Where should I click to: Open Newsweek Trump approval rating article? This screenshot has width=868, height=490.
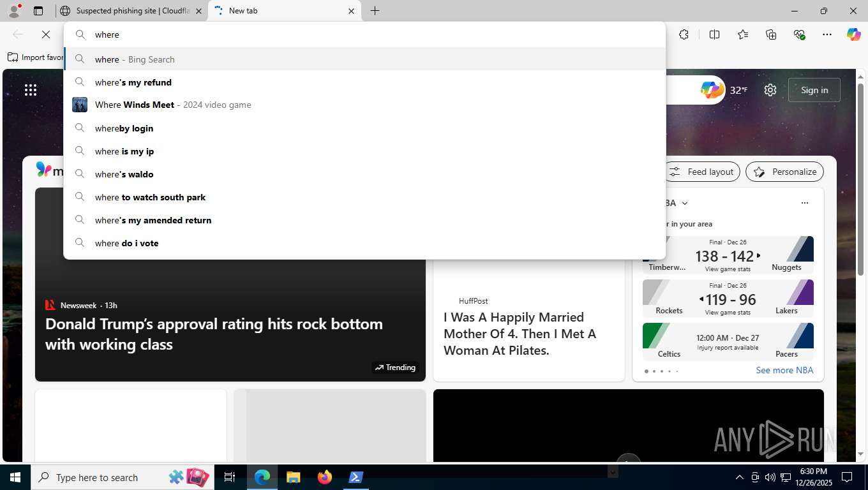click(x=214, y=334)
